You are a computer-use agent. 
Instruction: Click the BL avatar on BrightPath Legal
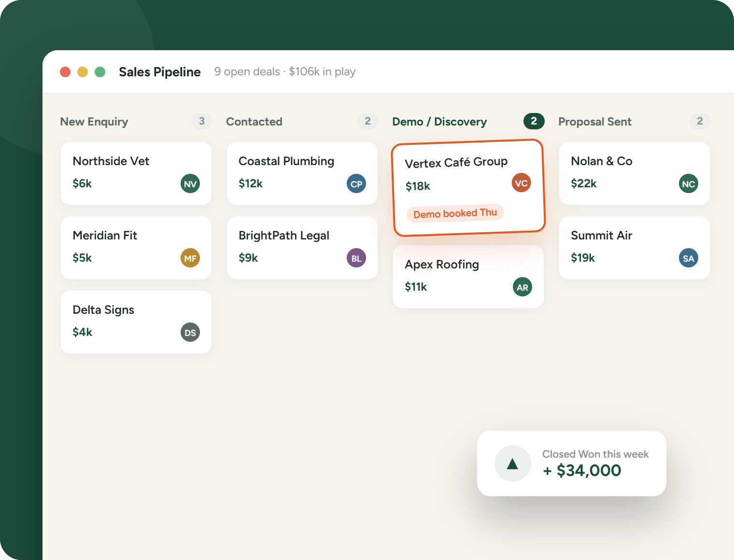(356, 258)
